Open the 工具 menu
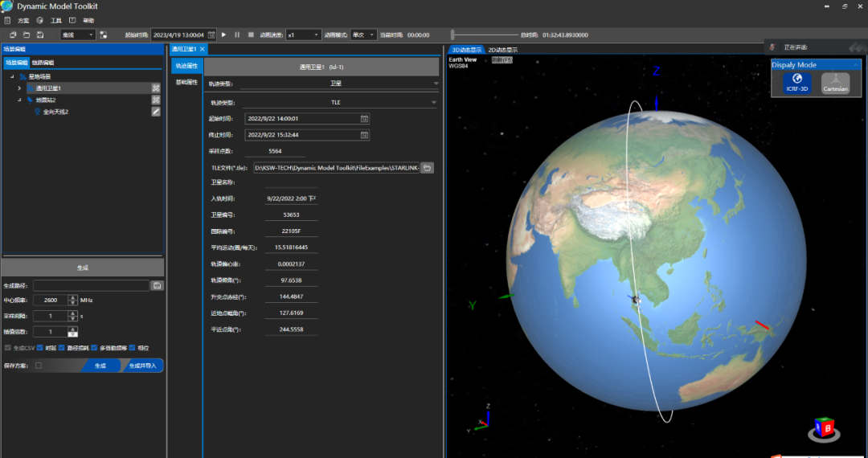This screenshot has height=458, width=868. pyautogui.click(x=56, y=20)
